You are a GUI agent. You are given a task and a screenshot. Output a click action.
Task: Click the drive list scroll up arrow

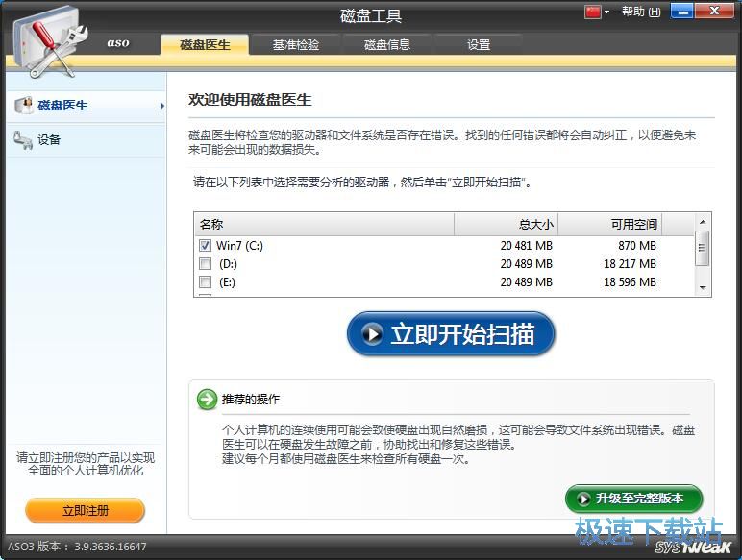703,222
